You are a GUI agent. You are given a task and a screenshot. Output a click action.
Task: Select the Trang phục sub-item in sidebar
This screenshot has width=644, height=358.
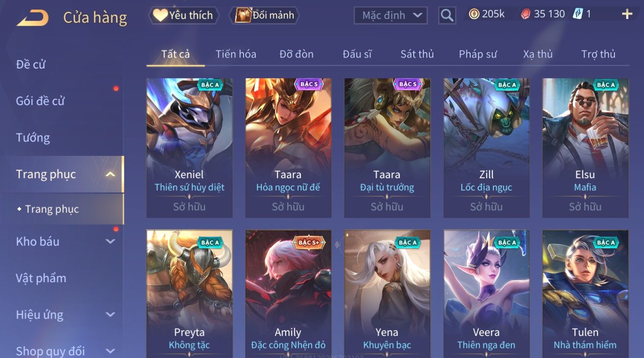52,209
